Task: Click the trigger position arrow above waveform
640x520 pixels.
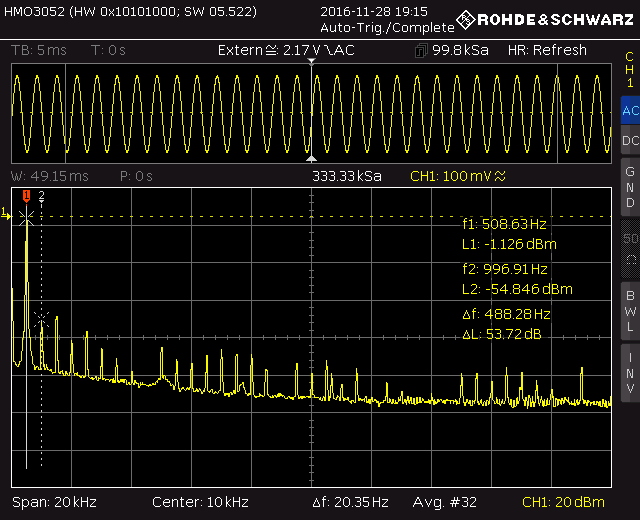Action: point(312,63)
